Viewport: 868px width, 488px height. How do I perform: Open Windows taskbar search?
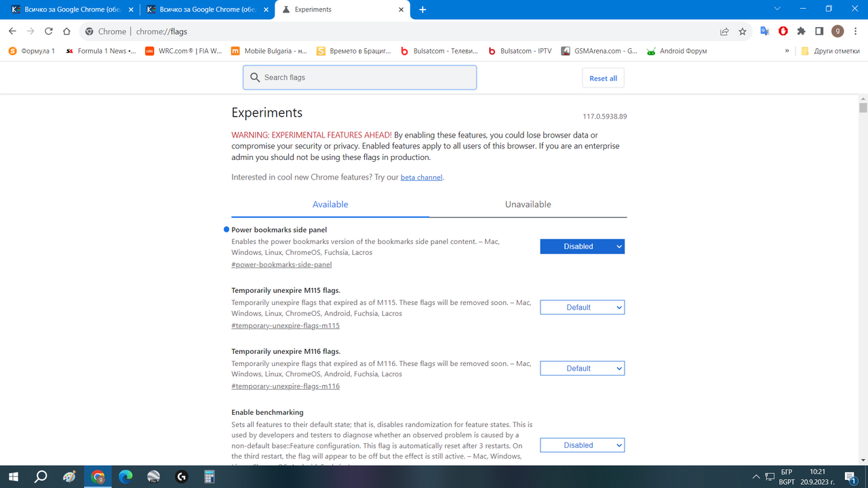[x=41, y=476]
